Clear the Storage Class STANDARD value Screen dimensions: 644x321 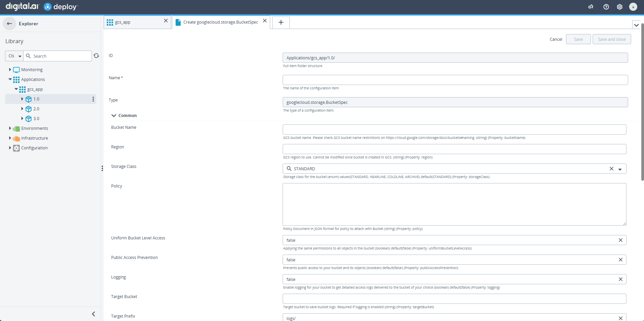click(x=611, y=169)
